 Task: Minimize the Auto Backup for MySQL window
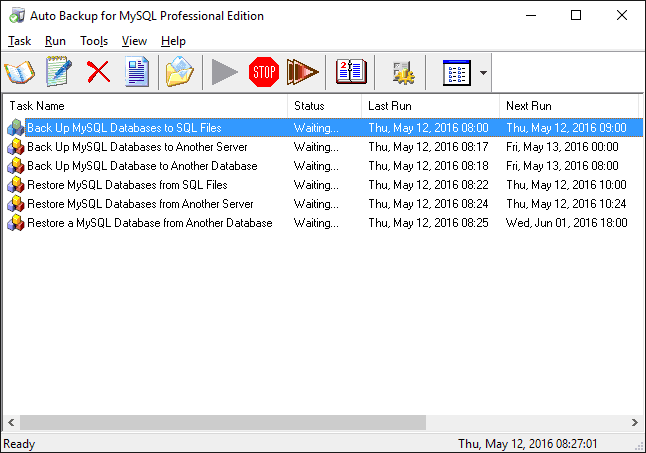tap(531, 15)
